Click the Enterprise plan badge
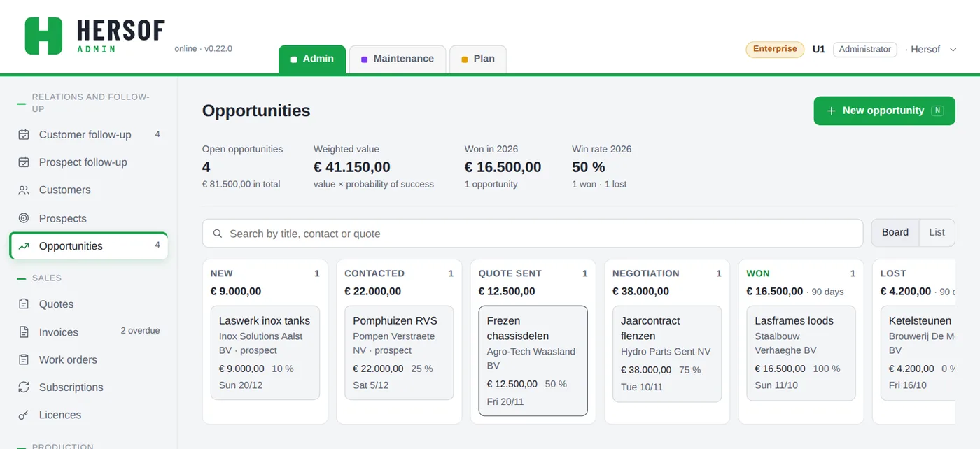Image resolution: width=980 pixels, height=449 pixels. click(775, 49)
